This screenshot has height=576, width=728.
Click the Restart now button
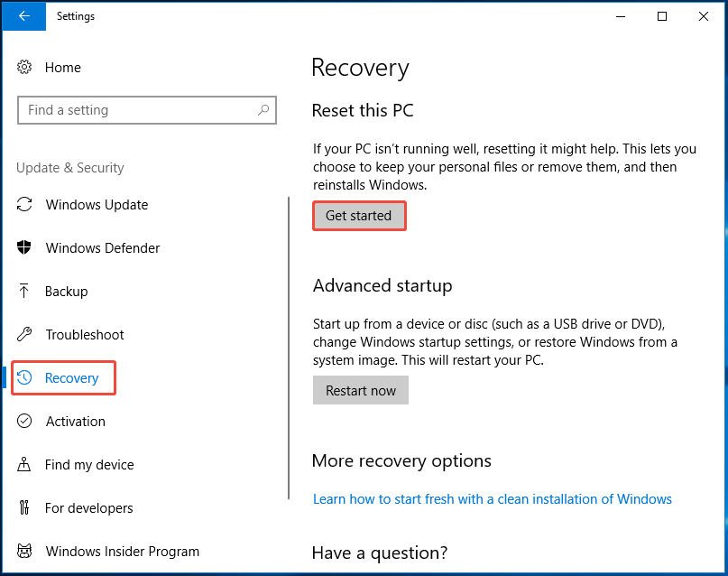360,390
